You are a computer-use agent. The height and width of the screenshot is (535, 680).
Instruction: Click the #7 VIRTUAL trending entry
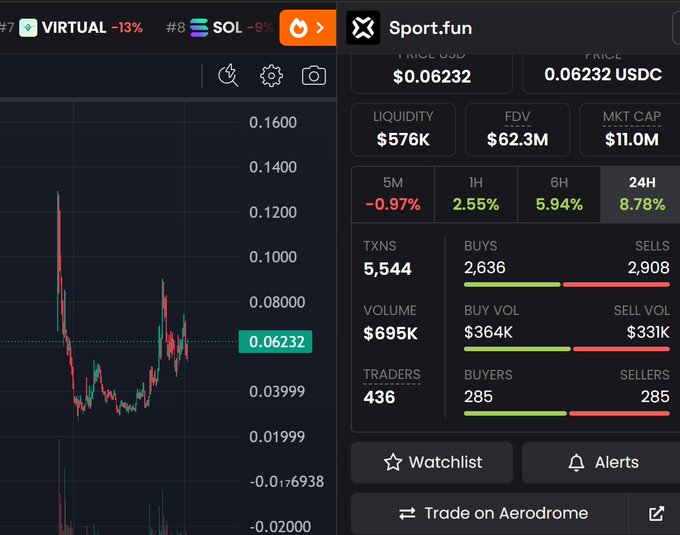click(x=71, y=28)
